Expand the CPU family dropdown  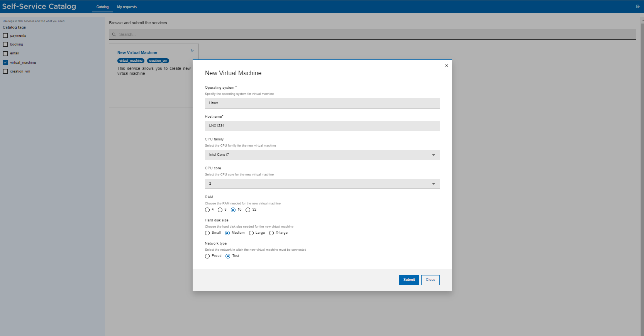coord(433,155)
